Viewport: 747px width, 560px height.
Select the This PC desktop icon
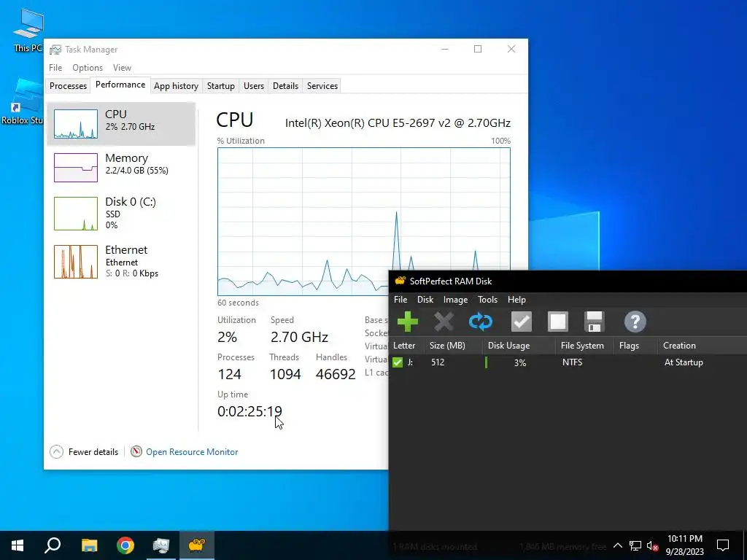tap(28, 30)
